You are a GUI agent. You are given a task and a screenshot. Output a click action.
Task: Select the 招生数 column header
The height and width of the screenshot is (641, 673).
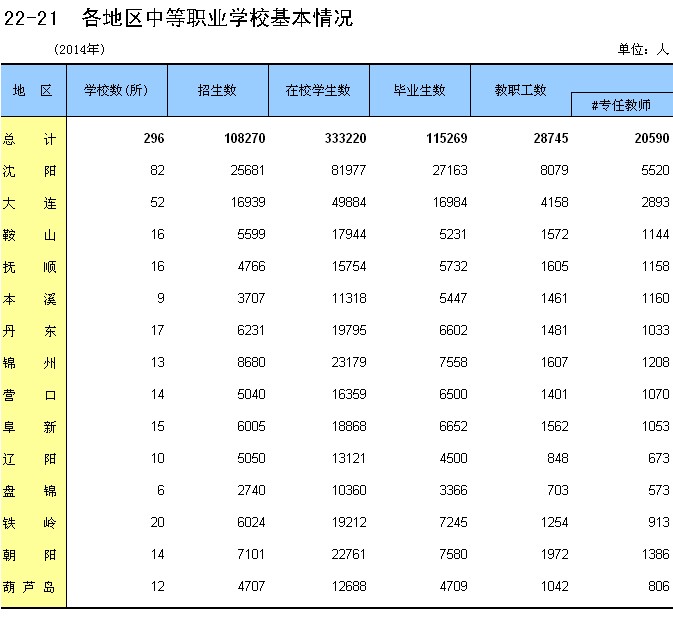(x=217, y=90)
